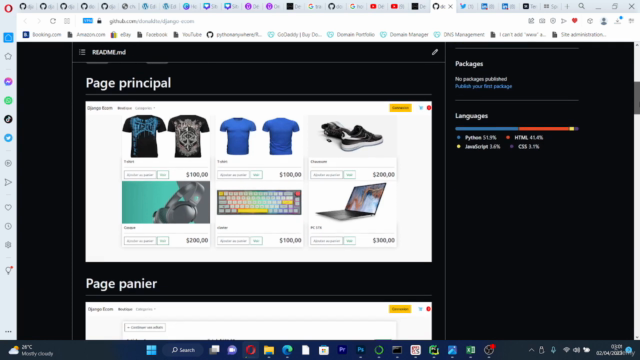The width and height of the screenshot is (640, 360).
Task: Click Python 51.9% language entry
Action: click(477, 138)
